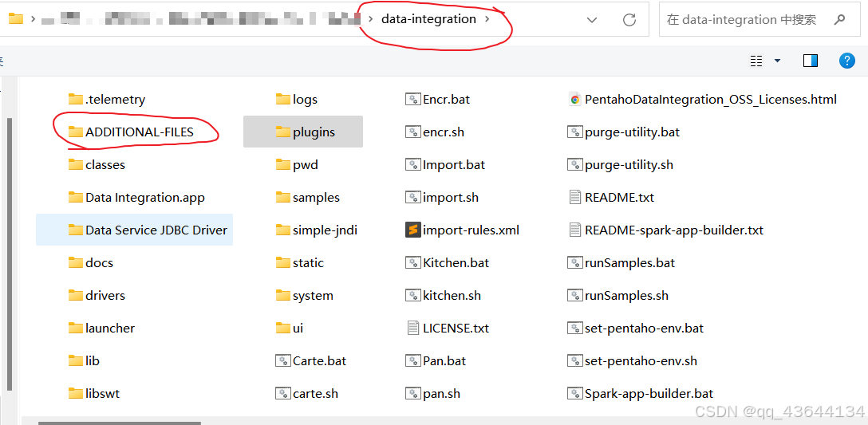
Task: Select set-pentaho-env.sh file
Action: (633, 360)
